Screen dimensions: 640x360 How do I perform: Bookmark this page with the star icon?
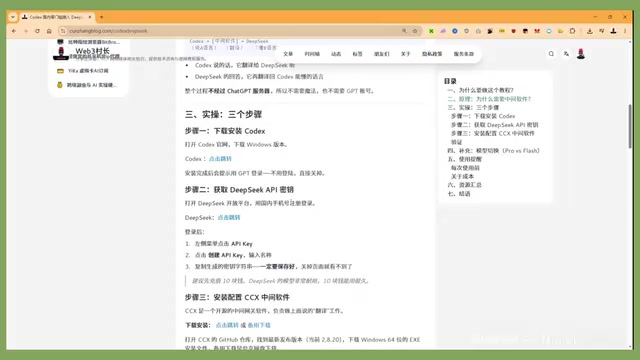[415, 31]
